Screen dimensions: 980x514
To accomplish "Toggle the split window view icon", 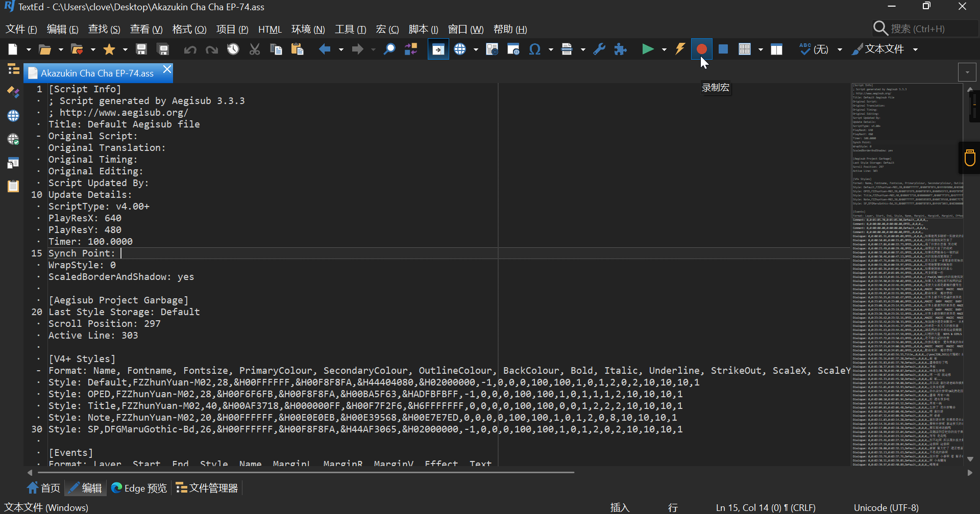I will (776, 49).
